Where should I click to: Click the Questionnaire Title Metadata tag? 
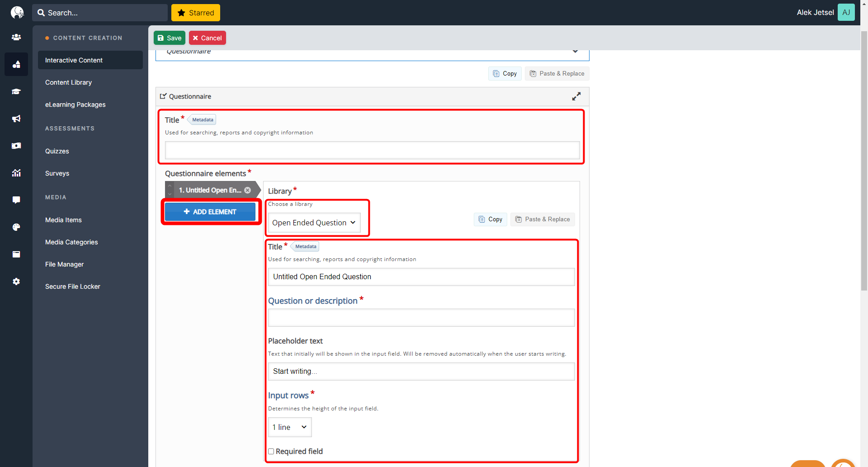(x=202, y=120)
